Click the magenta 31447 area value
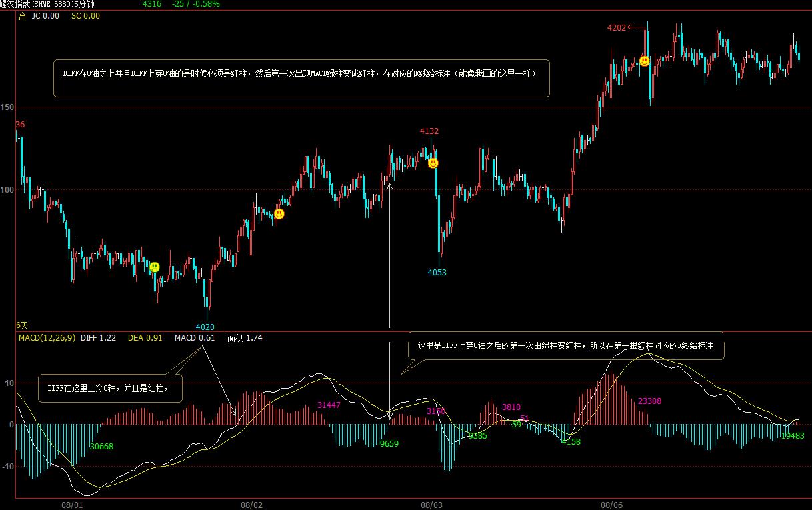Screen dimensions: 812x510 [x=329, y=405]
